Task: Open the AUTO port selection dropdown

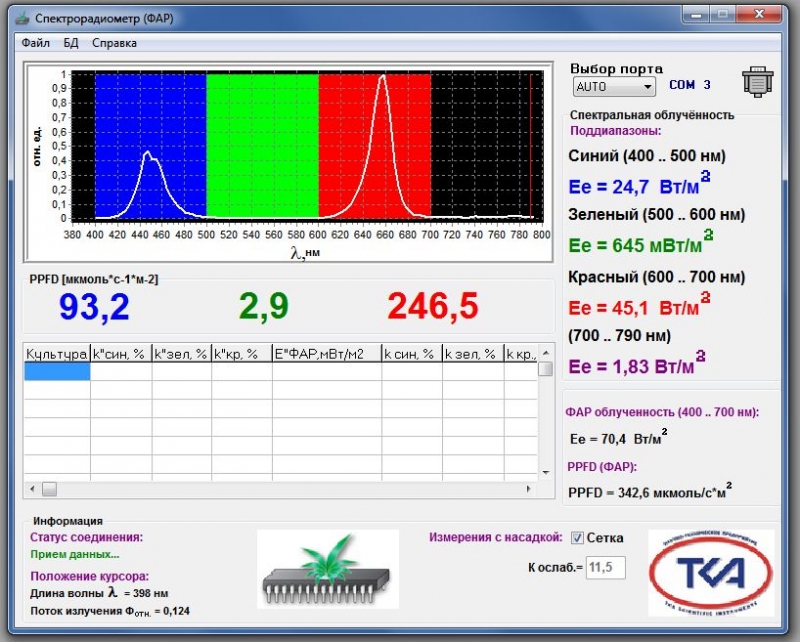Action: click(614, 86)
